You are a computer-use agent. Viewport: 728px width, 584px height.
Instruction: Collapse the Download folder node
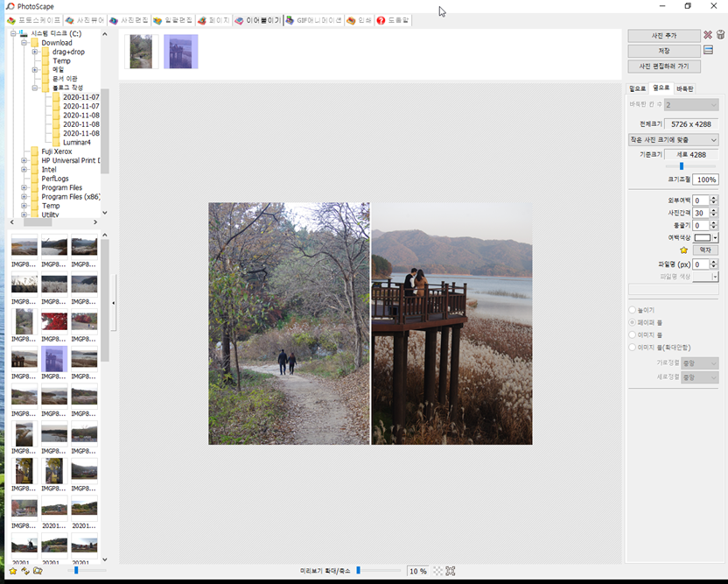coord(24,43)
